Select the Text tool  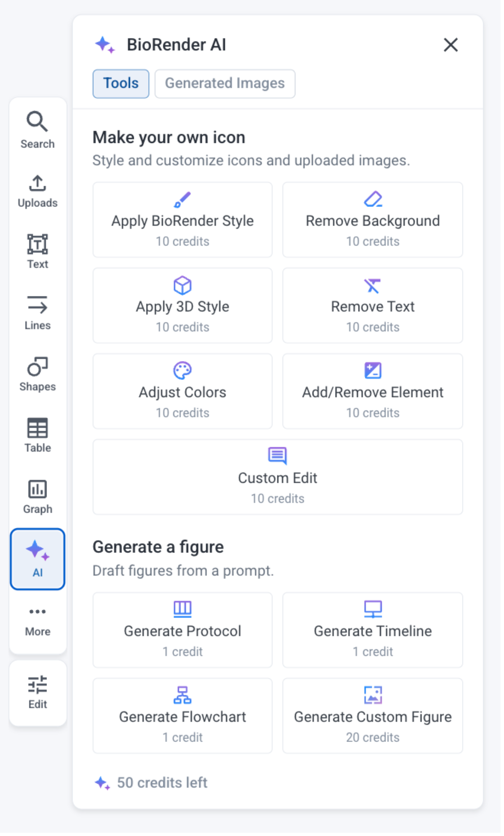coord(37,252)
